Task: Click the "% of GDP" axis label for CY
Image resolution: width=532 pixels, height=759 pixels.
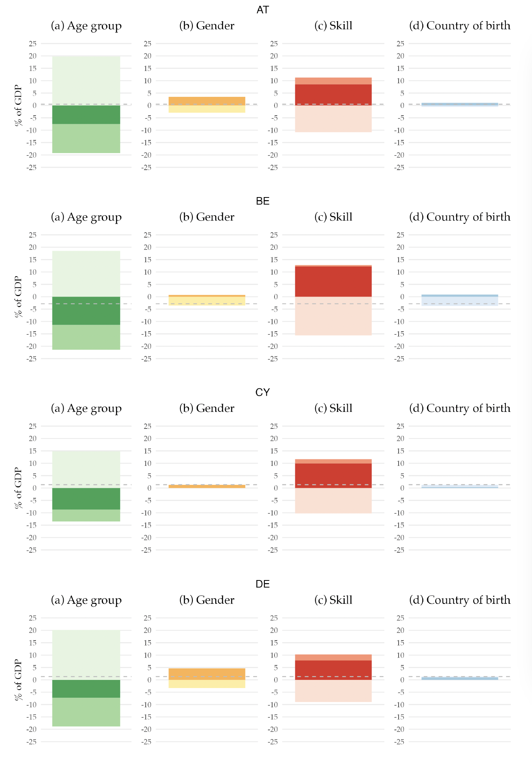Action: pyautogui.click(x=18, y=488)
